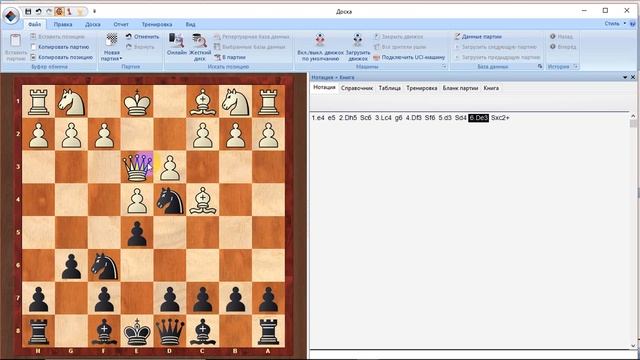The image size is (640, 360).
Task: Switch to the Книга pane tab
Action: tap(491, 88)
